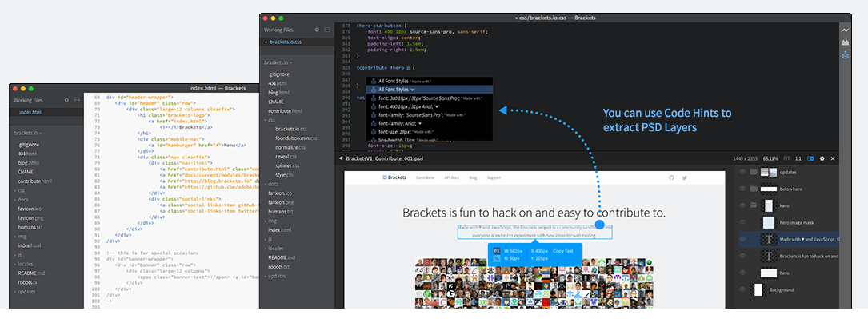
Task: Open Working Files gear in brackets.io.css window
Action: 317,30
